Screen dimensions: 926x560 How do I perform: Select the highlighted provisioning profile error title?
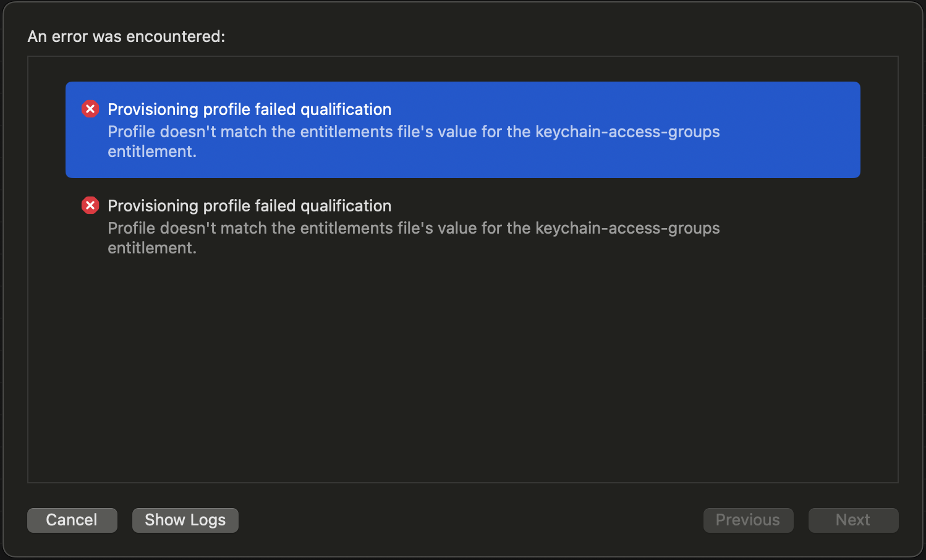coord(249,109)
